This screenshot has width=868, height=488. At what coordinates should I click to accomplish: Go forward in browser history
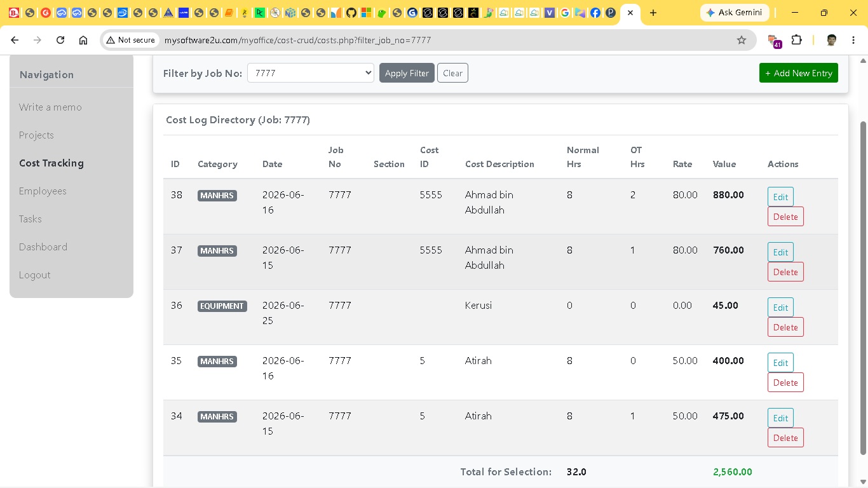pyautogui.click(x=37, y=40)
